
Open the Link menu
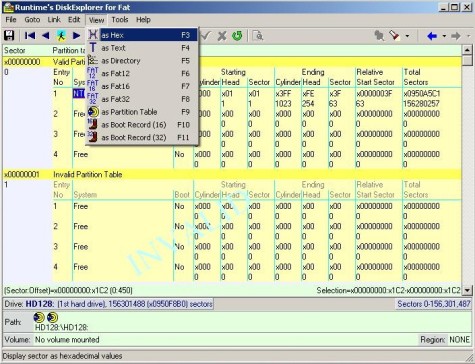click(54, 20)
